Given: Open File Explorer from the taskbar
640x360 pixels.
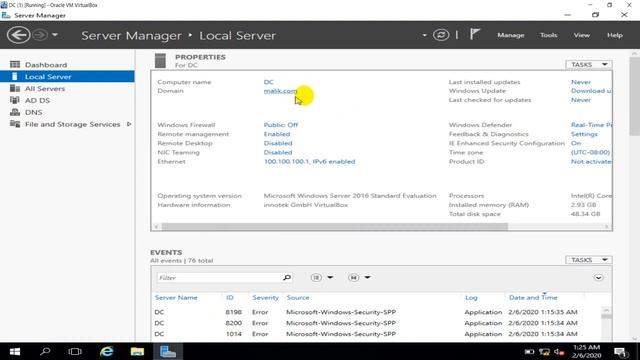Looking at the screenshot, I should click(x=137, y=351).
